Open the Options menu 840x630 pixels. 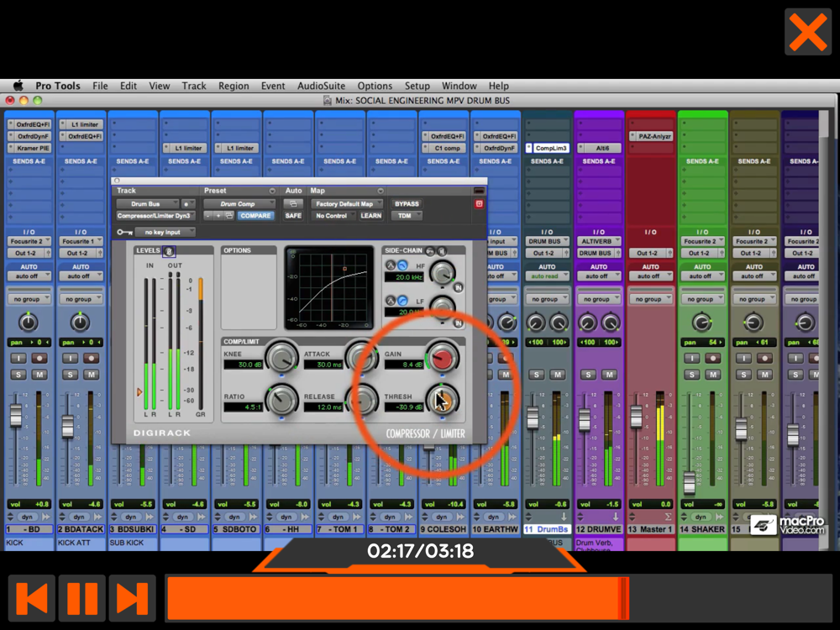click(x=375, y=86)
